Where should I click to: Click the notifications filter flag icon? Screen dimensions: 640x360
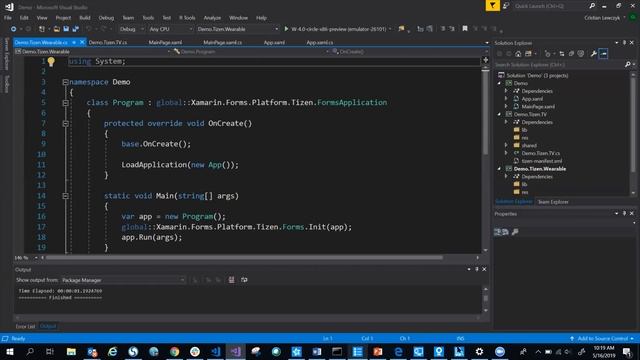pyautogui.click(x=493, y=6)
